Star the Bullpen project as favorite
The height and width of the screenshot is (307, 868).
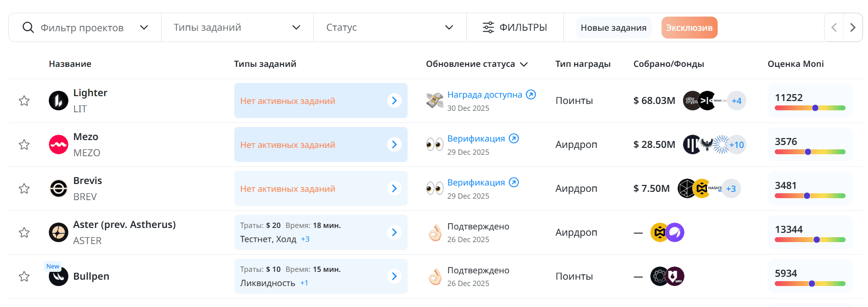[x=24, y=276]
